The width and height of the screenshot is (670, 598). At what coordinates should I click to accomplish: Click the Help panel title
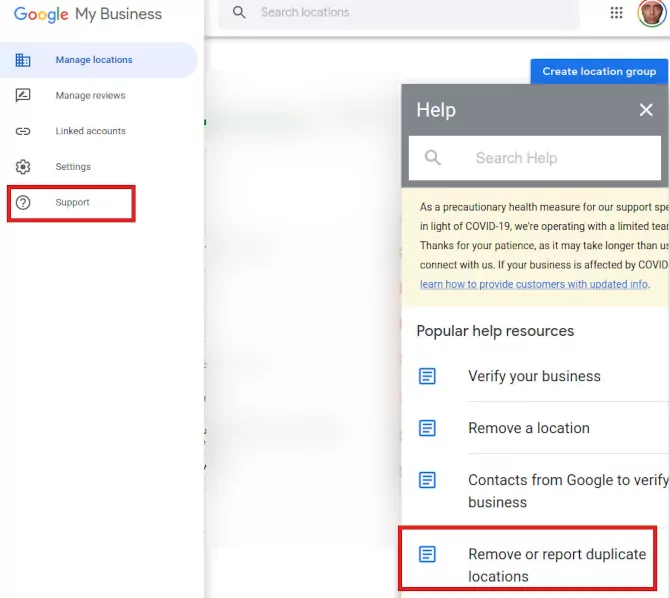(x=436, y=110)
